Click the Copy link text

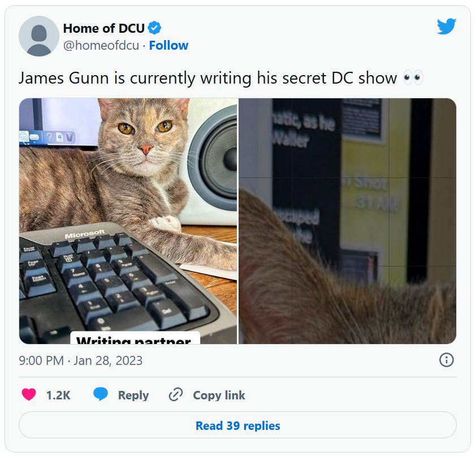[x=219, y=395]
